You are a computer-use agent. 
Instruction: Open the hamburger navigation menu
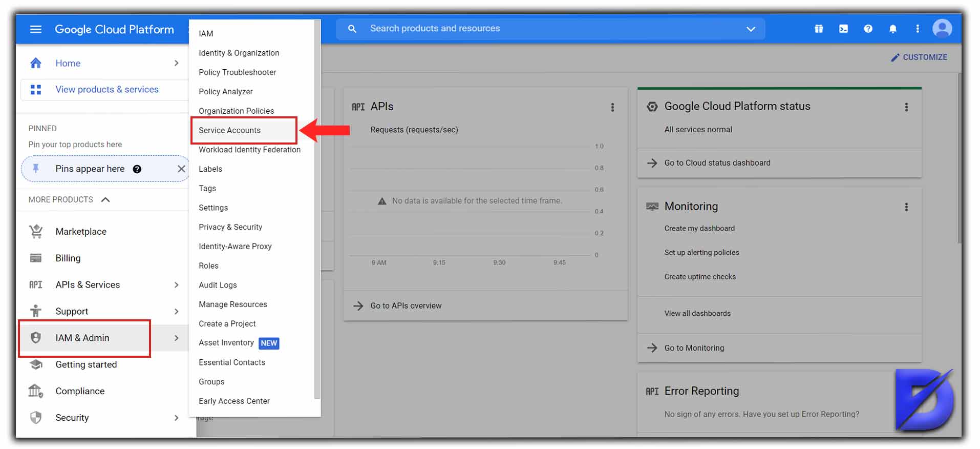click(36, 29)
